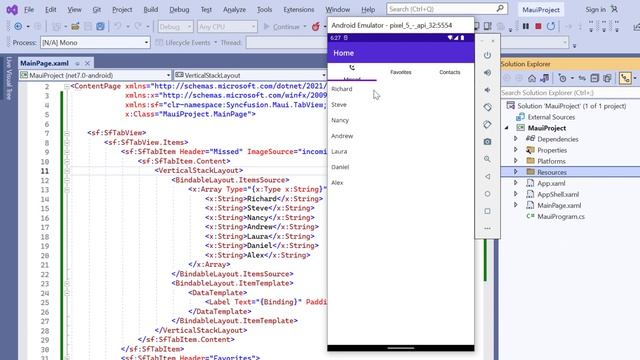Expand the Properties node
This screenshot has height=360, width=640.
pyautogui.click(x=516, y=150)
